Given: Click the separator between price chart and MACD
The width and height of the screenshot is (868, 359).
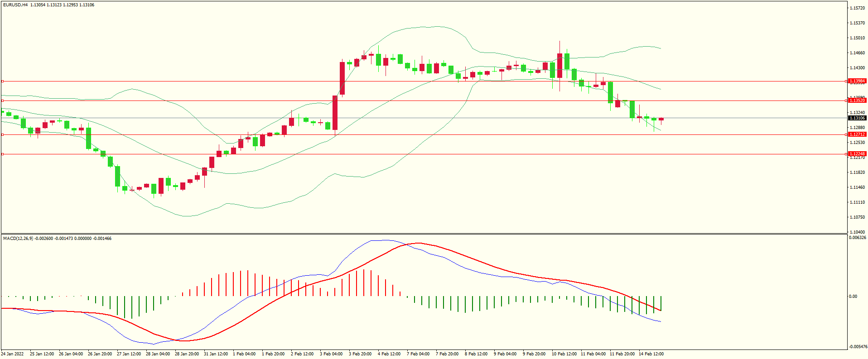Looking at the screenshot, I should [x=424, y=234].
